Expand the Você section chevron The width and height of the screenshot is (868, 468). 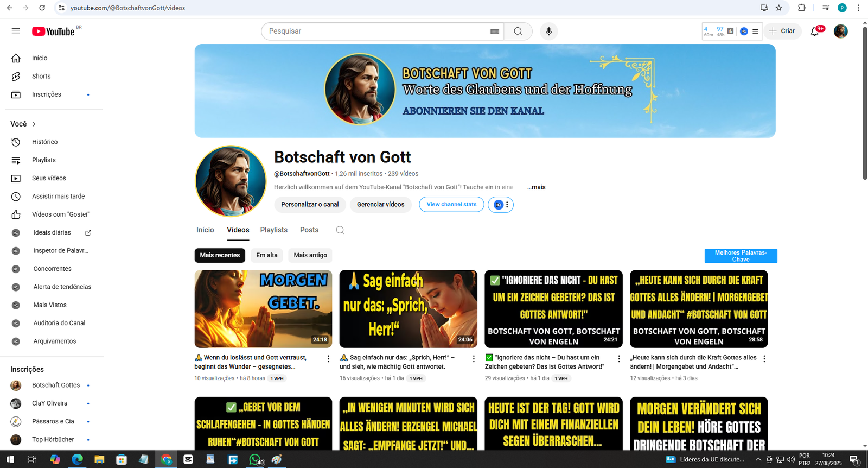[34, 124]
